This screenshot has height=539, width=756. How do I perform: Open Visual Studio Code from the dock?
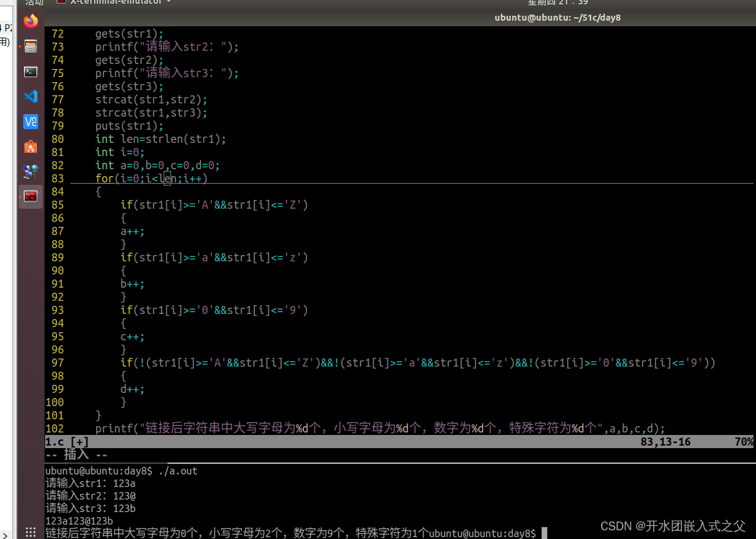tap(30, 97)
